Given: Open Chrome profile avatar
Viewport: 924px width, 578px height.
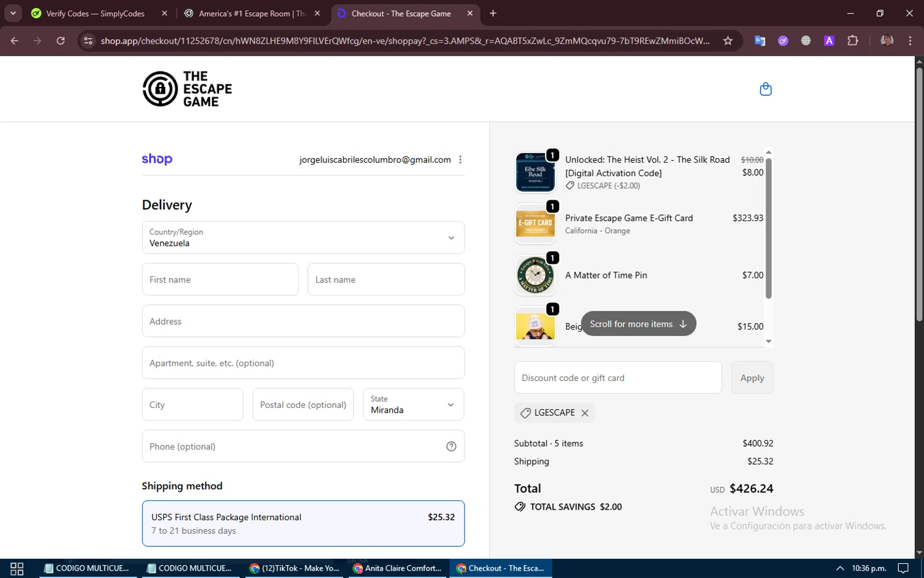Looking at the screenshot, I should click(x=886, y=41).
